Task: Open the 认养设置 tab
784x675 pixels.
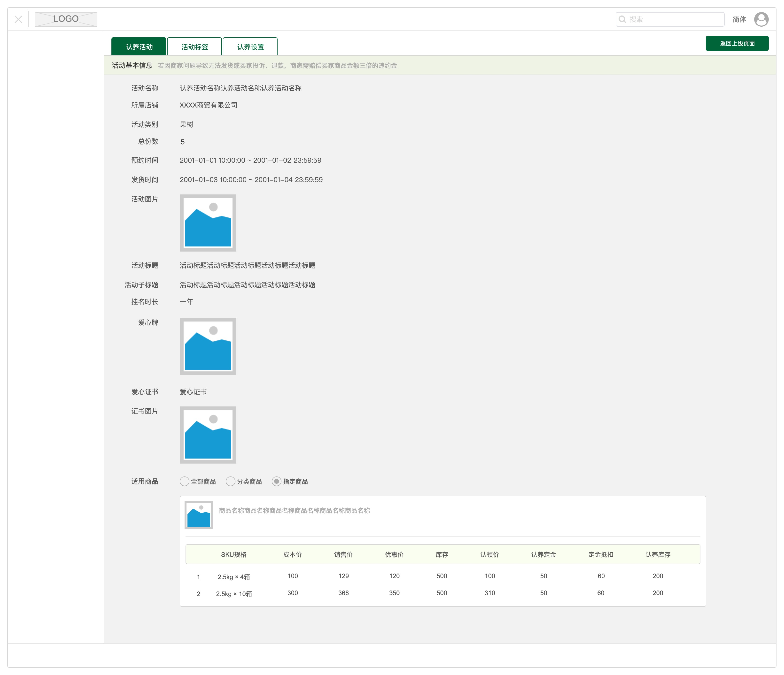Action: (250, 46)
